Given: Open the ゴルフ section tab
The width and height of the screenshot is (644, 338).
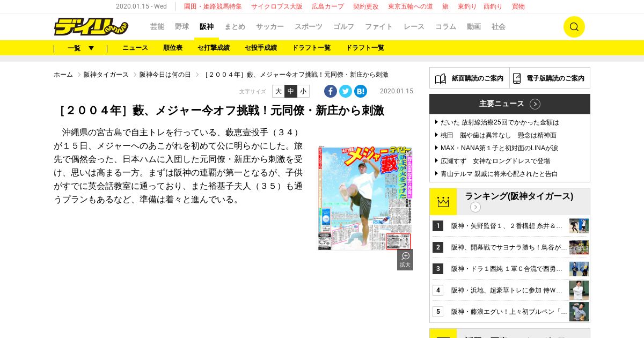Looking at the screenshot, I should click(x=343, y=27).
